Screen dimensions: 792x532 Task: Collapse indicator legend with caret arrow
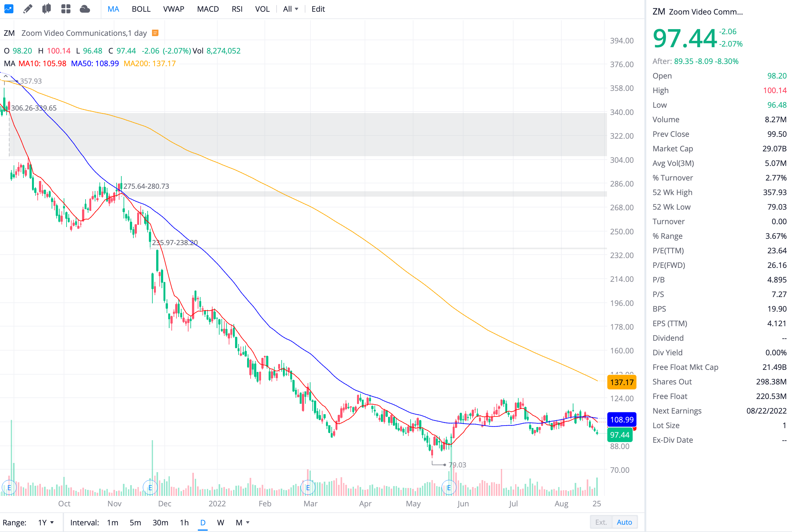pos(6,76)
